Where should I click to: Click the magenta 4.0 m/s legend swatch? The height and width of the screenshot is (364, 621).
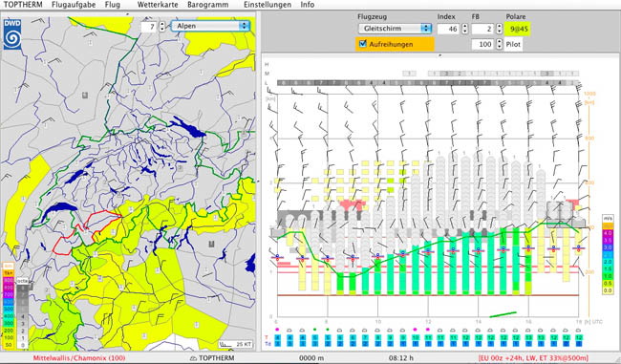(608, 233)
